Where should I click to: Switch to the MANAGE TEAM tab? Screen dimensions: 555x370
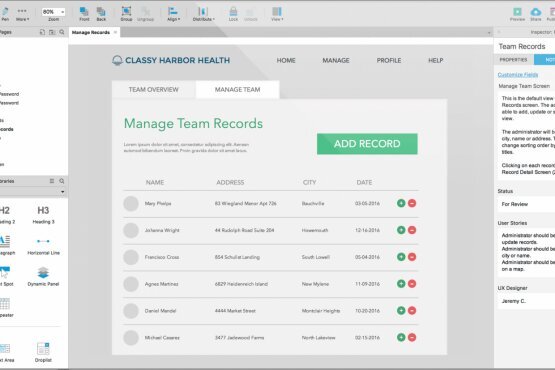(x=238, y=90)
